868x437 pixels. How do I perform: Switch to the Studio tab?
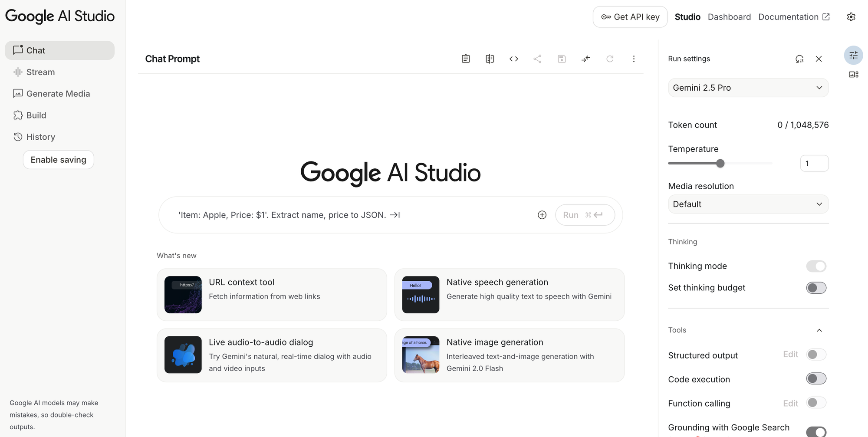point(687,17)
